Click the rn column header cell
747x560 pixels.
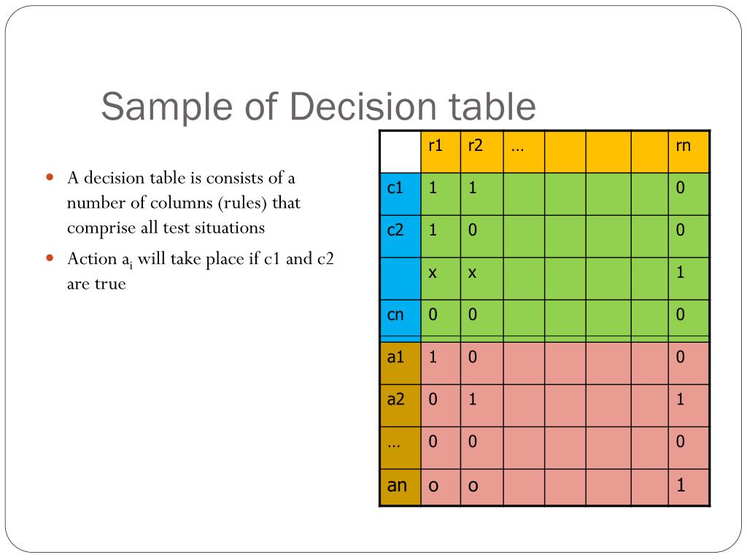pos(689,152)
